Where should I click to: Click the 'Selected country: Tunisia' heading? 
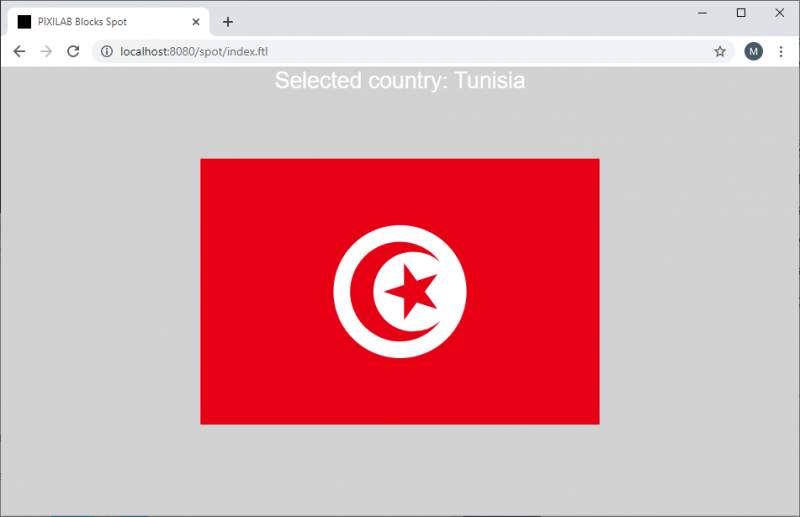coord(400,81)
